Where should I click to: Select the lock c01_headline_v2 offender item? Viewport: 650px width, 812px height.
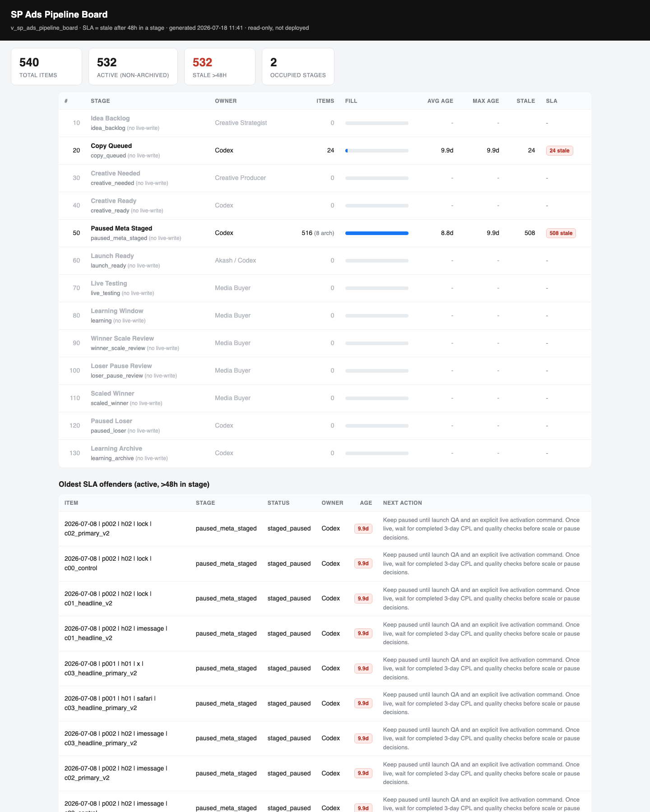[108, 599]
